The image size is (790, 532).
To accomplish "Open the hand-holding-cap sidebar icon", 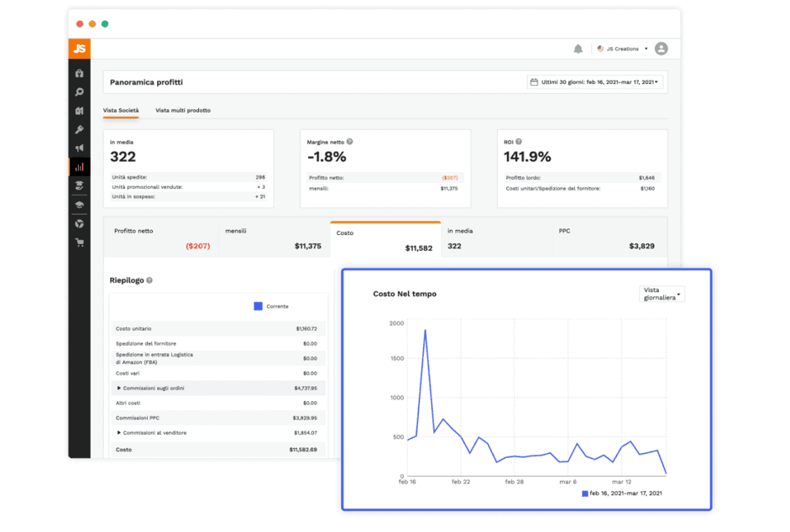I will coord(79,186).
